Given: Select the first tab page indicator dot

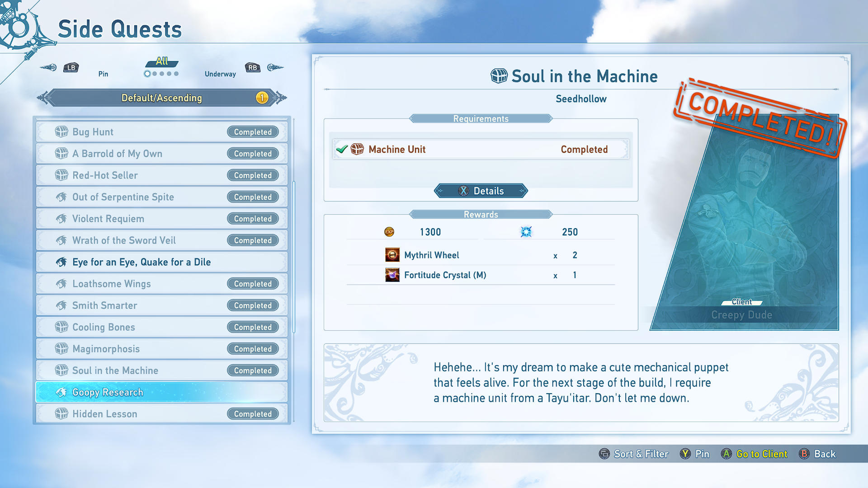Looking at the screenshot, I should (147, 74).
